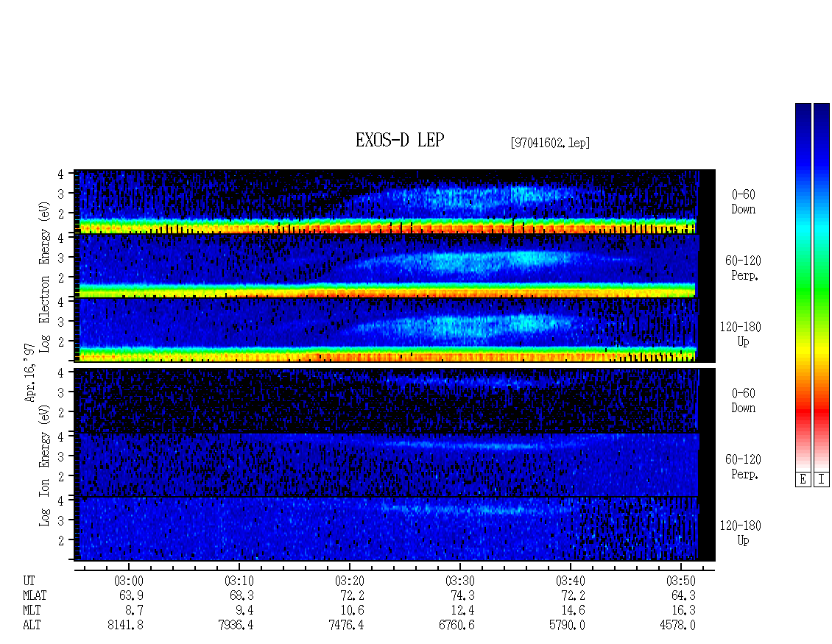Click the 03:10 UT tick label

pyautogui.click(x=239, y=581)
